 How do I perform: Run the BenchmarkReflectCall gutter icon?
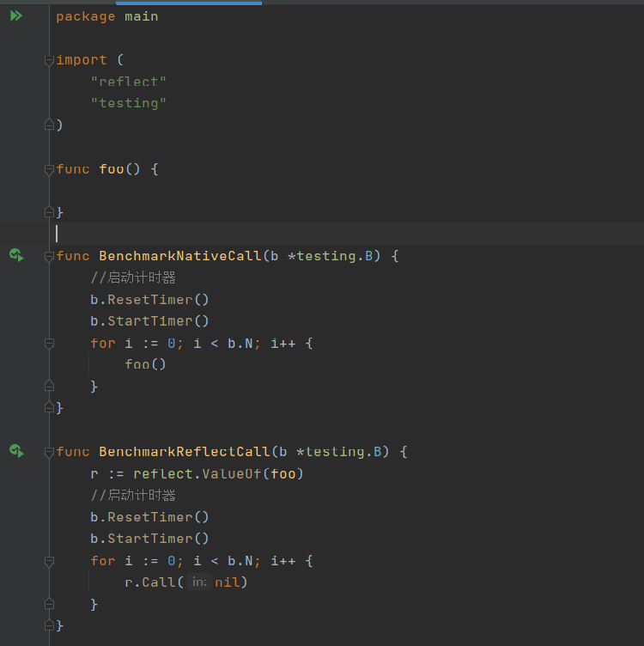[16, 451]
